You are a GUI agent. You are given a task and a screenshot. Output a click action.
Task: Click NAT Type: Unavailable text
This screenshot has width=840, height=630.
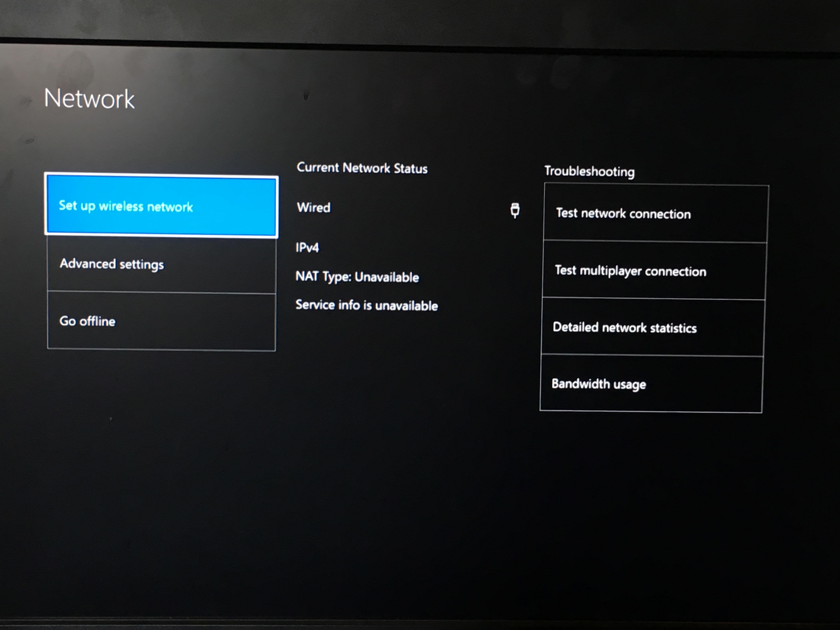click(357, 277)
